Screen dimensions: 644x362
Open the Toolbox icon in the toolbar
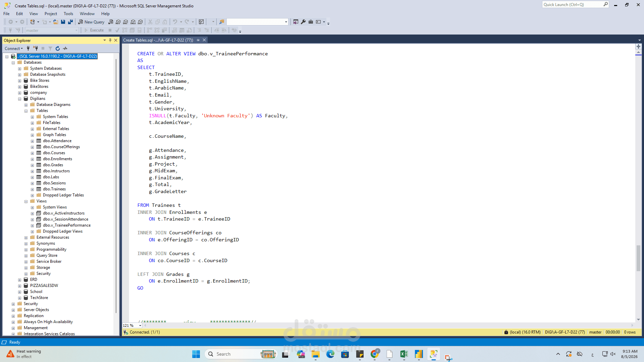tap(311, 22)
